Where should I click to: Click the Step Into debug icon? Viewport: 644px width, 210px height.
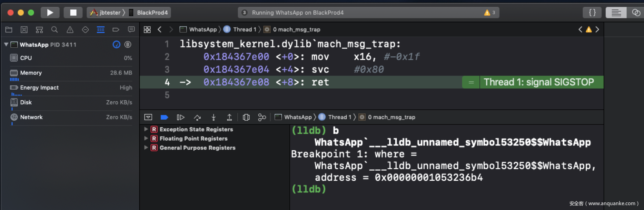coord(214,118)
